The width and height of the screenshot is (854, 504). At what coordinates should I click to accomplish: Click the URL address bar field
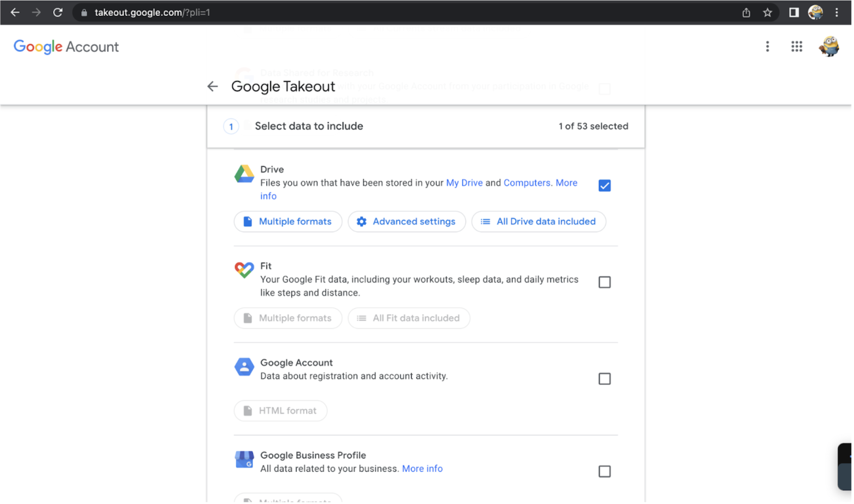point(367,12)
